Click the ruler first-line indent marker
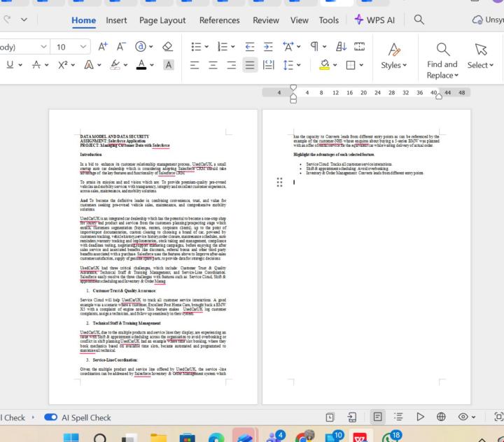 click(x=293, y=87)
